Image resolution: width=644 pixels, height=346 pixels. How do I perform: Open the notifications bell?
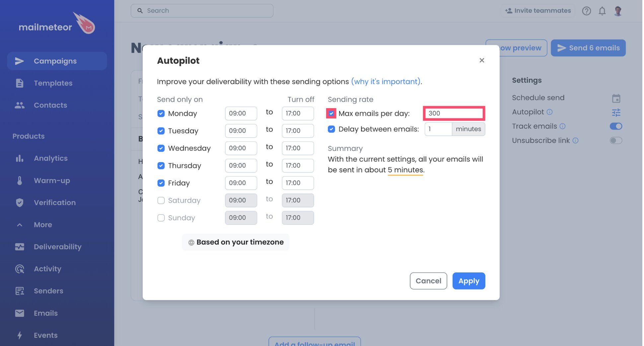pos(602,11)
